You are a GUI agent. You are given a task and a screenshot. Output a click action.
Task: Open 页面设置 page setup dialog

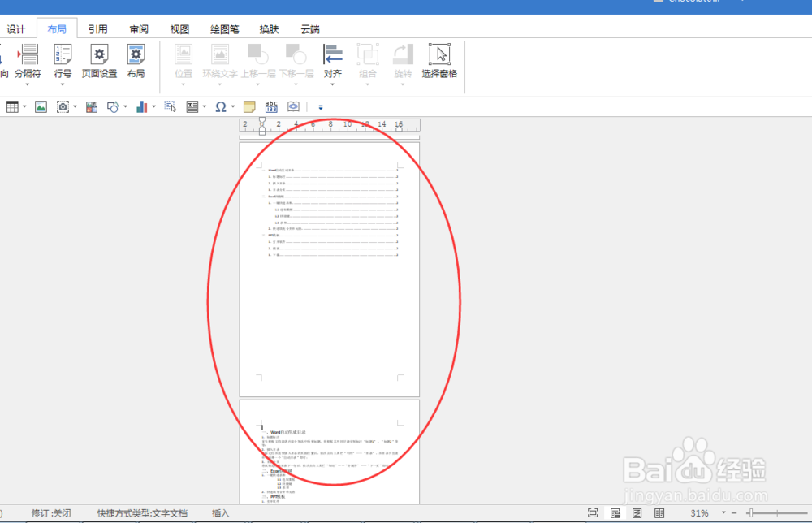coord(99,61)
